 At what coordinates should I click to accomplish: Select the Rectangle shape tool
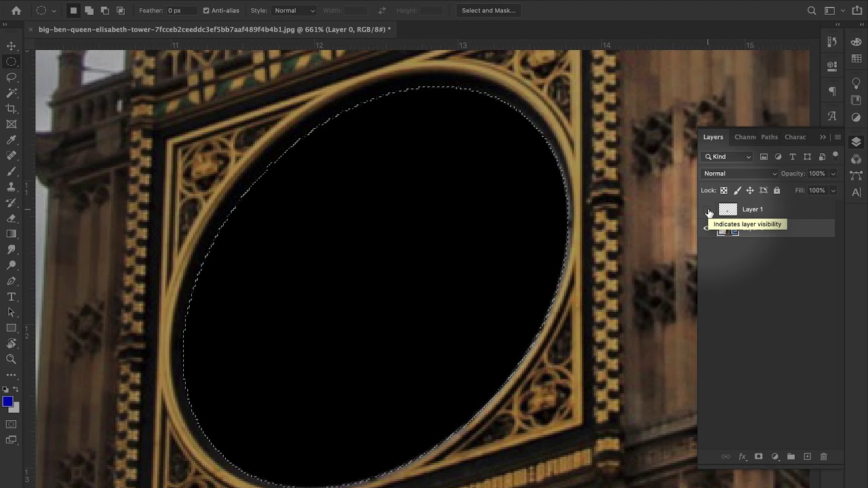12,328
